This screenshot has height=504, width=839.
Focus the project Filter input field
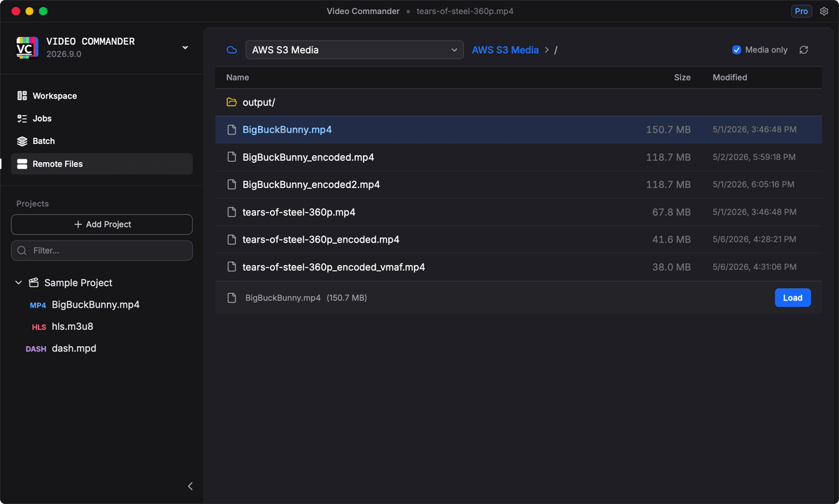point(102,250)
